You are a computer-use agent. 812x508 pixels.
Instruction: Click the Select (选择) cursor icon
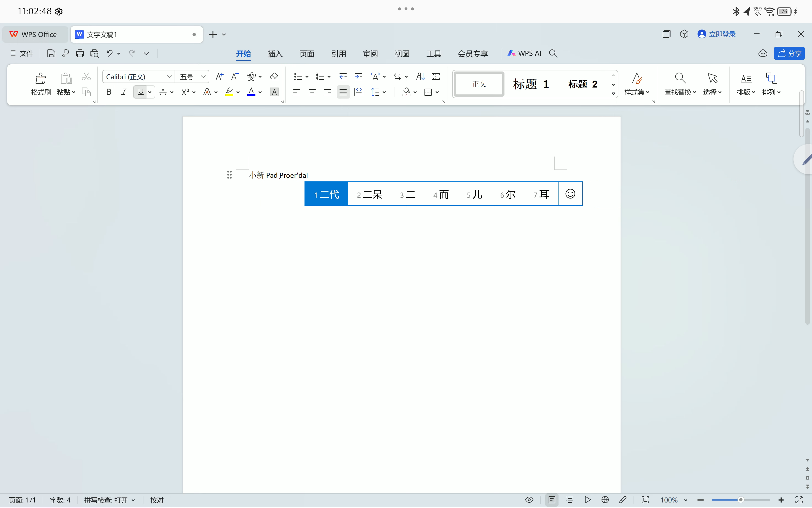click(x=712, y=78)
